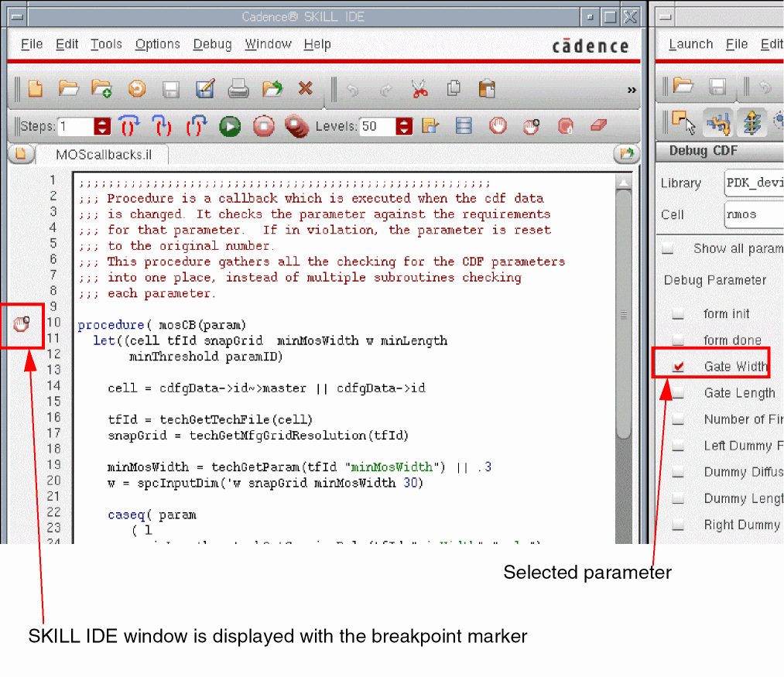Check the form init checkbox

point(679,314)
